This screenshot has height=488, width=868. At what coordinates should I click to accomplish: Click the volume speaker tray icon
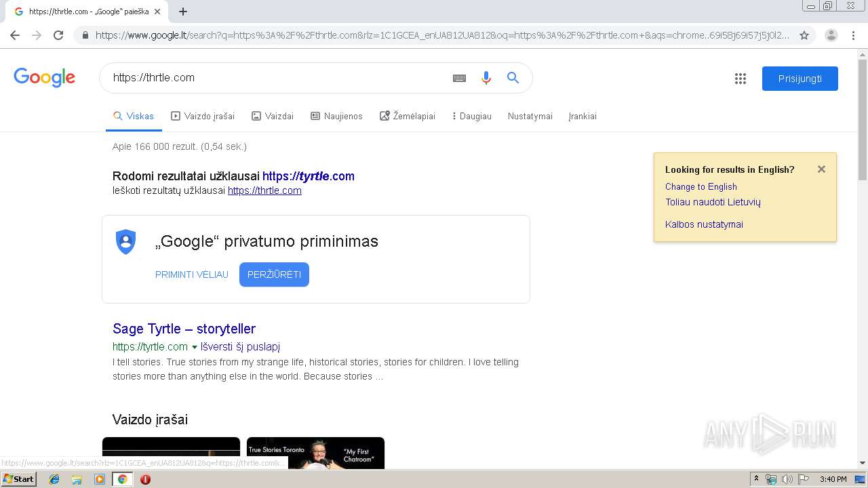[x=787, y=479]
